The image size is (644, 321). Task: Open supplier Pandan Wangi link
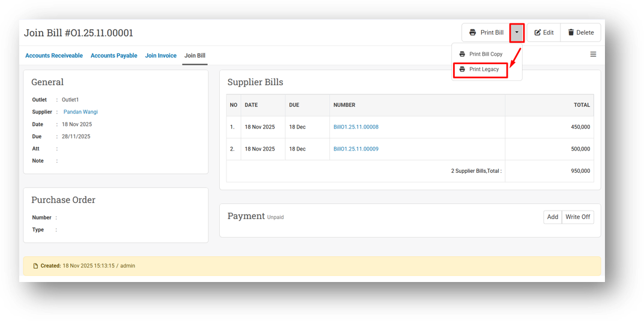[x=80, y=112]
